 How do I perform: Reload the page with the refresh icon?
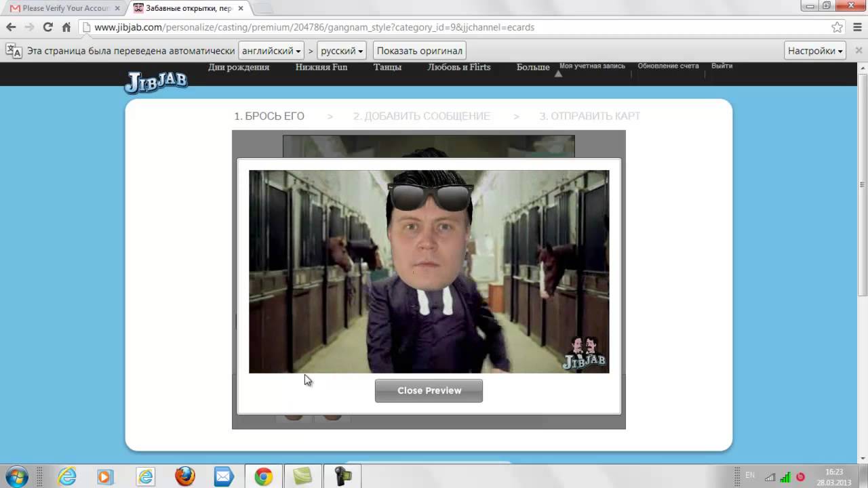tap(47, 27)
